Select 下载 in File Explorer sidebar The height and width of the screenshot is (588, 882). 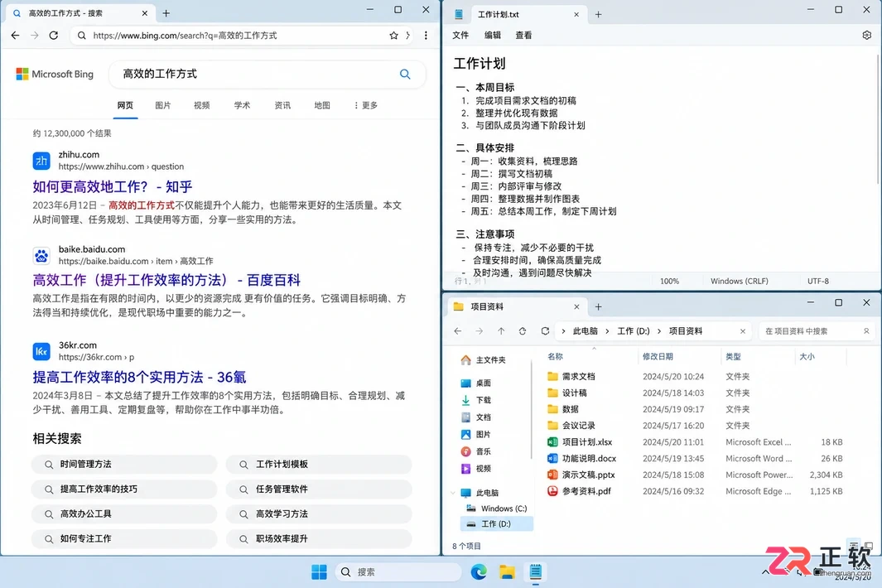click(x=476, y=400)
